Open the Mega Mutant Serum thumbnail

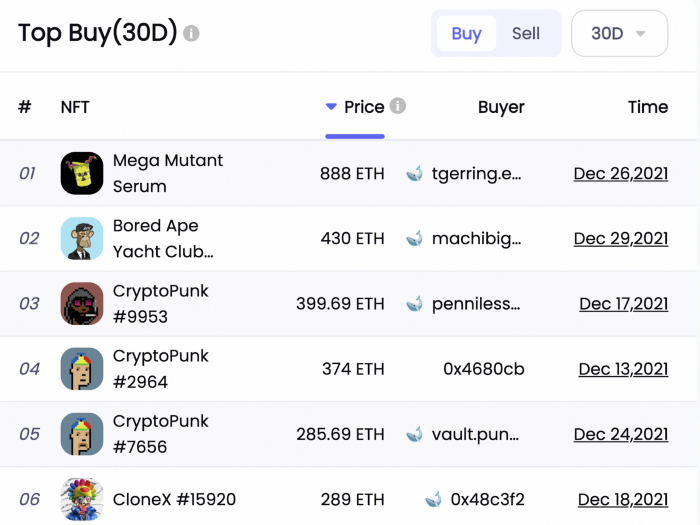82,173
